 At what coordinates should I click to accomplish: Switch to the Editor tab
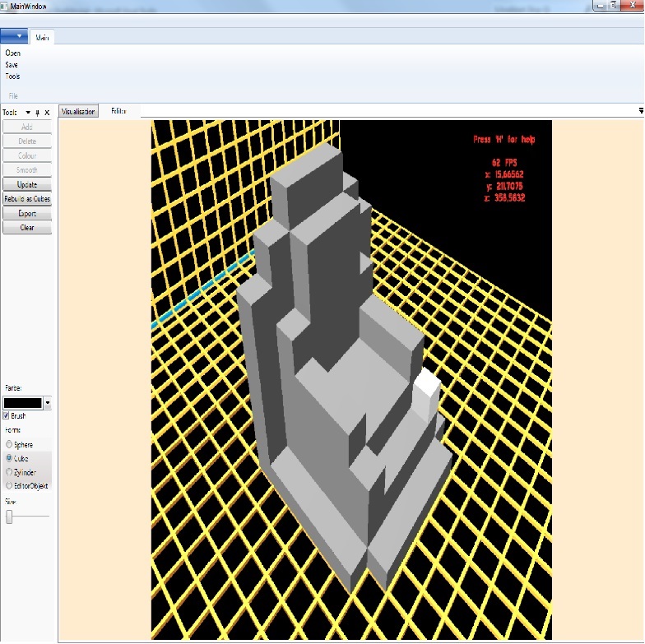click(118, 110)
